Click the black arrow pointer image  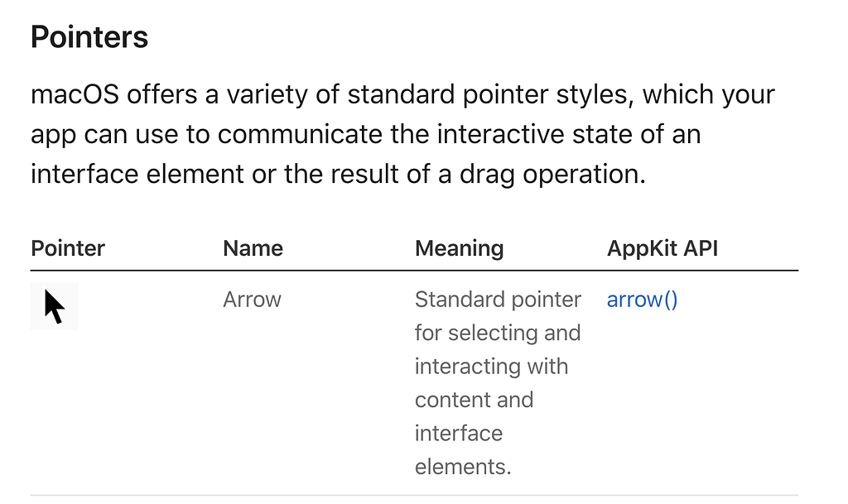click(x=54, y=306)
